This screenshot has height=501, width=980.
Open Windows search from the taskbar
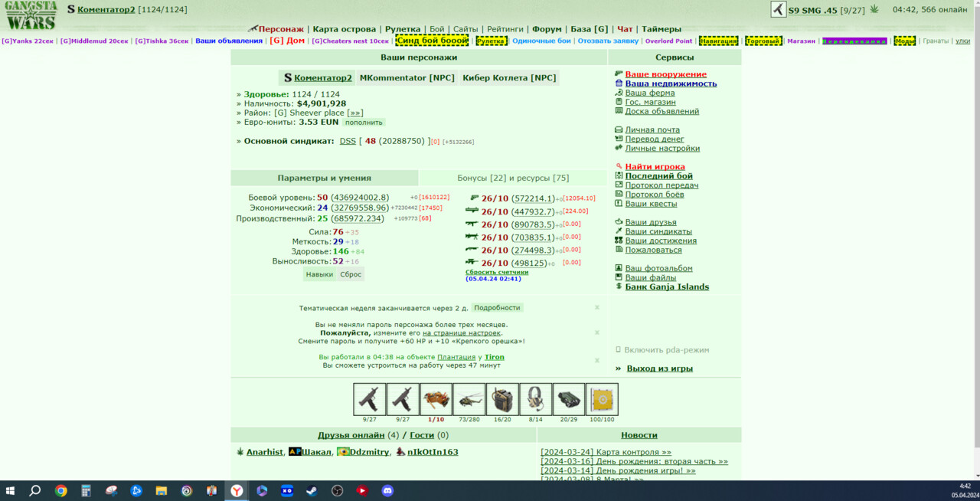[35, 490]
